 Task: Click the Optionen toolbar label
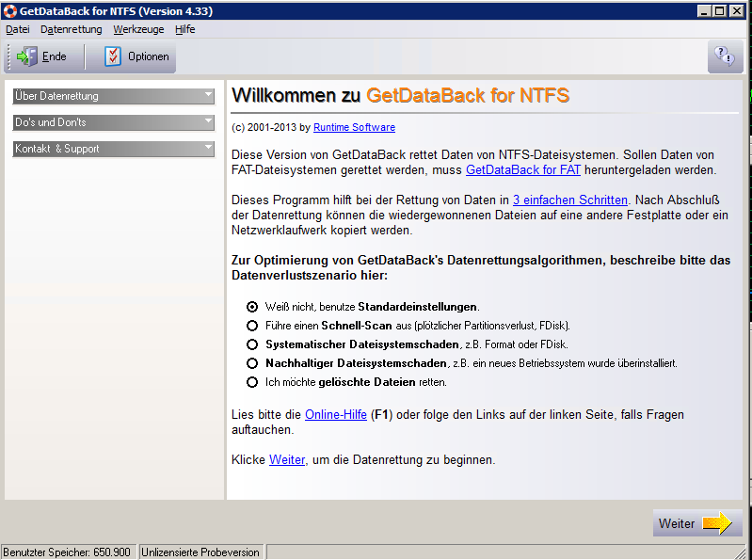[x=148, y=56]
